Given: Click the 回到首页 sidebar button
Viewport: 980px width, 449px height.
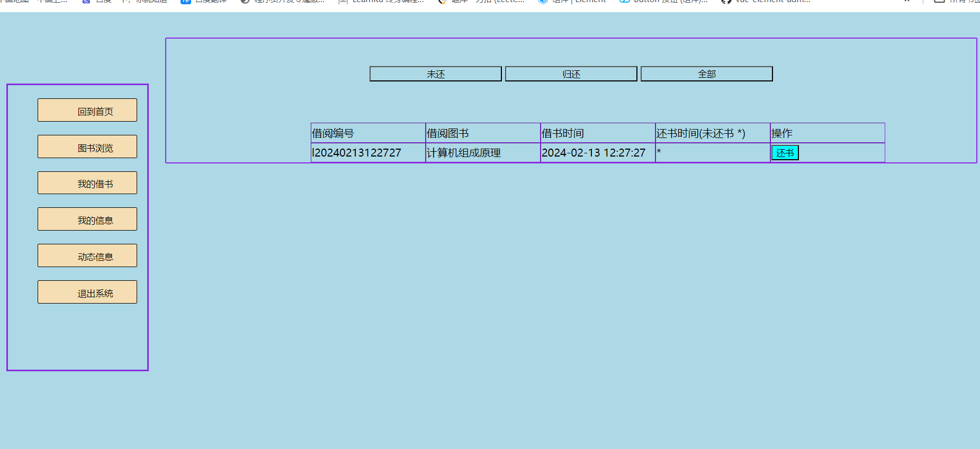Looking at the screenshot, I should [x=87, y=110].
